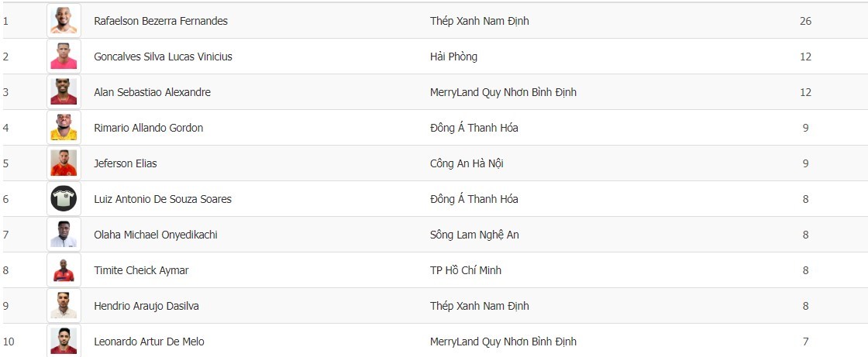The image size is (868, 357).
Task: Open Rafaelson Bezerra Fernandes name link
Action: tap(160, 21)
